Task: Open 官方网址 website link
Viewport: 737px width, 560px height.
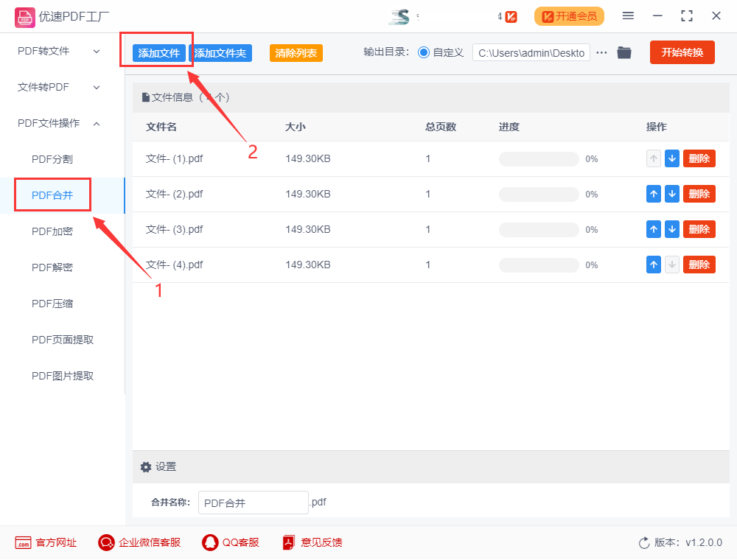Action: (x=46, y=542)
